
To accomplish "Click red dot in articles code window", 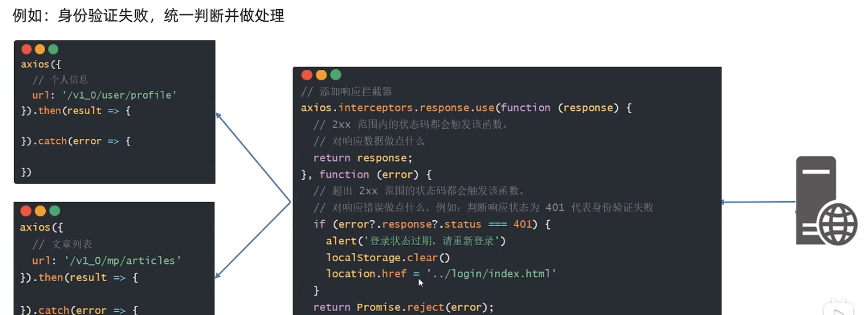I will tap(26, 211).
